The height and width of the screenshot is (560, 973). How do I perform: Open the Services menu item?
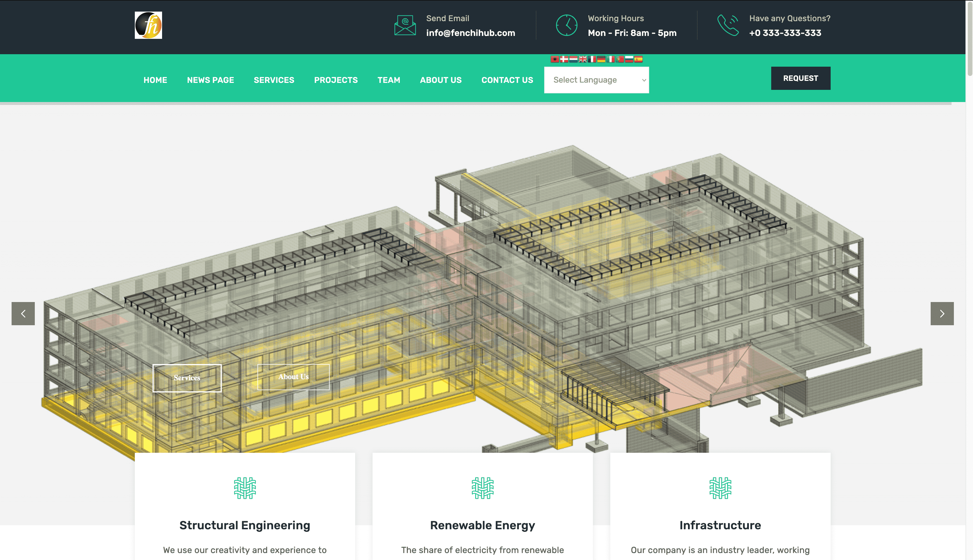click(x=274, y=80)
